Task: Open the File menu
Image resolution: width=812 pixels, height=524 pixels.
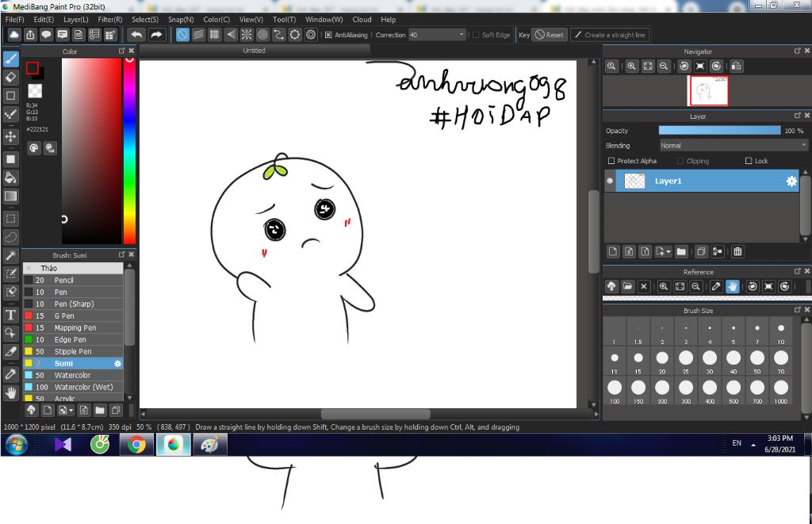Action: point(14,19)
